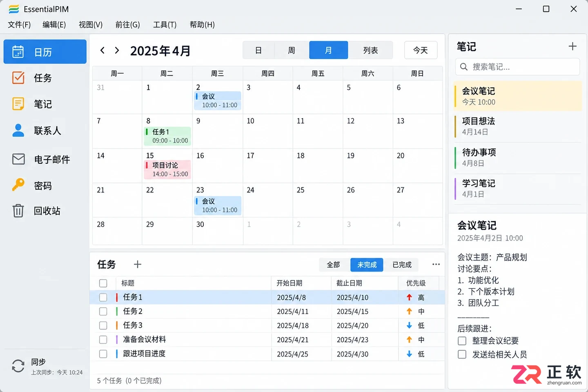Click high priority arrow for 任务1
Screen dimensions: 588x392
click(409, 297)
